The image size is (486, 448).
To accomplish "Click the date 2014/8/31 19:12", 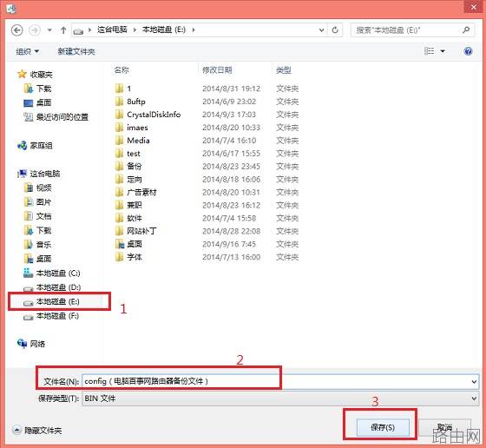I will [231, 89].
